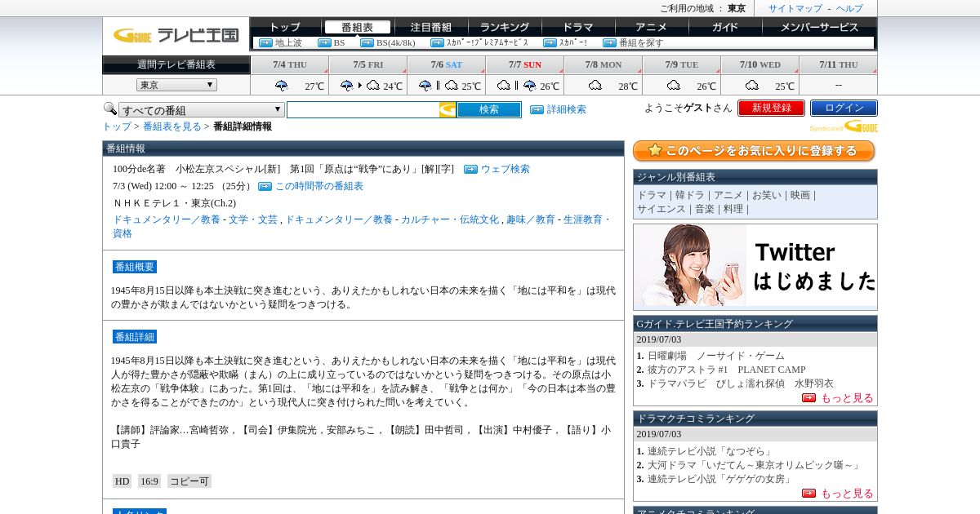
Task: Click the ゲゲゲの女房 ranking entry
Action: click(x=719, y=479)
